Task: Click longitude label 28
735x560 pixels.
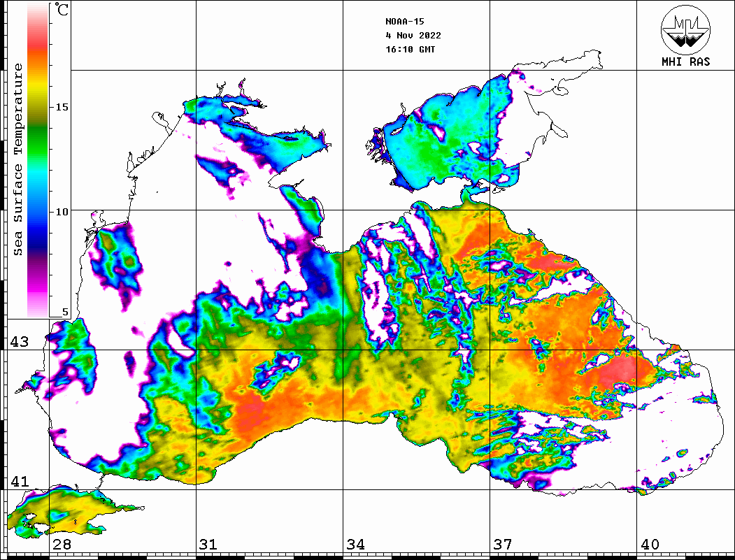Action: tap(62, 544)
